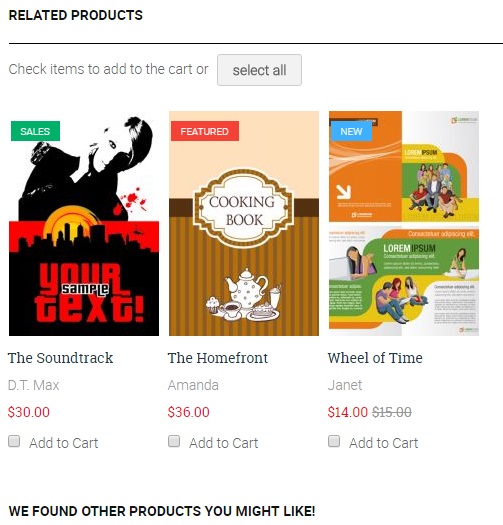The width and height of the screenshot is (503, 525).
Task: Click the $36.00 price of The Homefront
Action: (189, 412)
